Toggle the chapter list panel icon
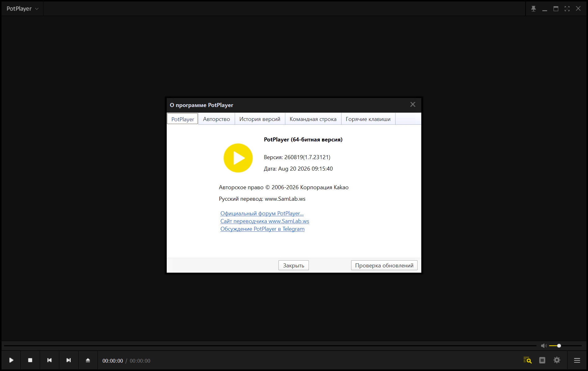The height and width of the screenshot is (371, 588). coord(542,360)
